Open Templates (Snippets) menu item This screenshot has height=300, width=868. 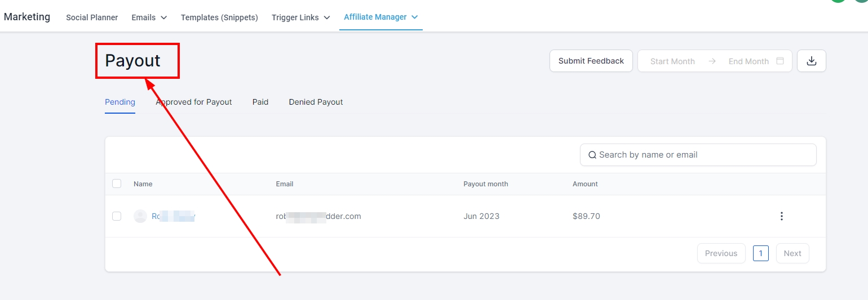219,17
